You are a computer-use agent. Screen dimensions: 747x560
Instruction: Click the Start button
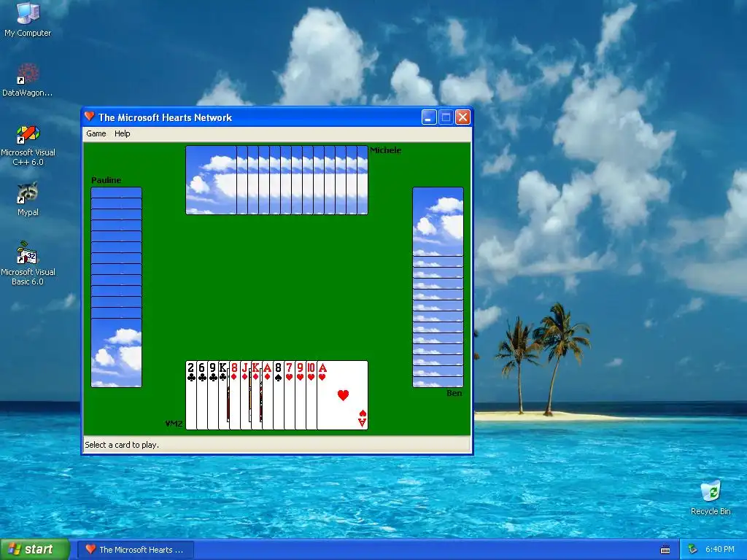coord(35,550)
